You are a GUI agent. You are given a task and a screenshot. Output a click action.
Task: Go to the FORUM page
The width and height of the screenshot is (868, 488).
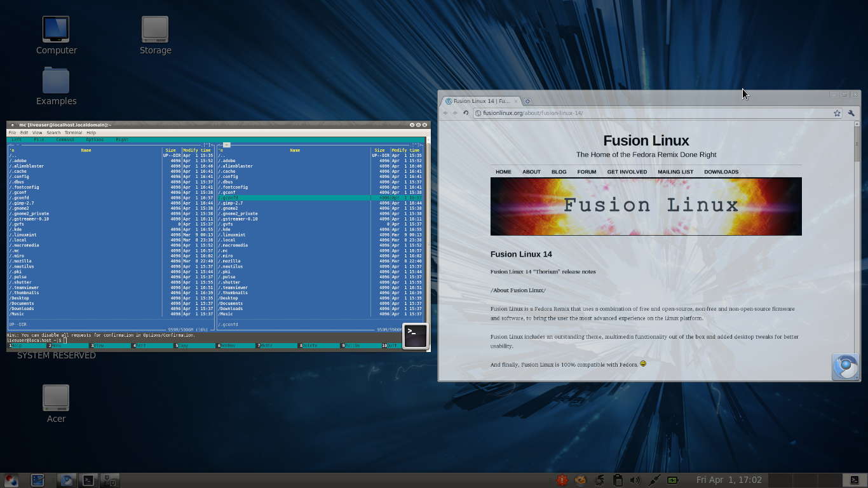(587, 172)
